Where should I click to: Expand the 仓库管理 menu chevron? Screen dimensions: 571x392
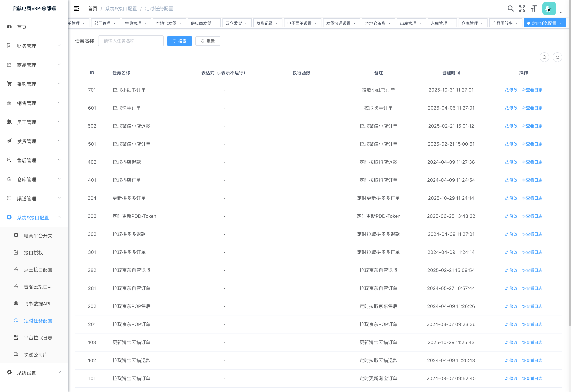pyautogui.click(x=59, y=179)
